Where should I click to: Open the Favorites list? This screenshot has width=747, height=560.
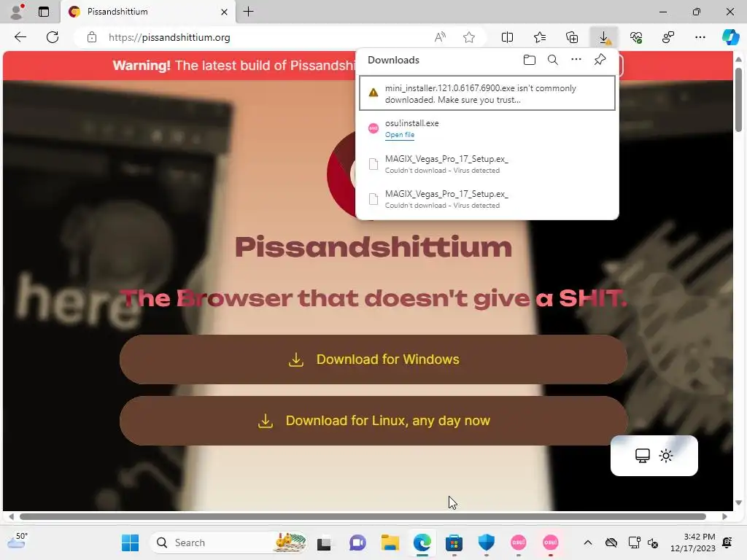click(x=540, y=37)
